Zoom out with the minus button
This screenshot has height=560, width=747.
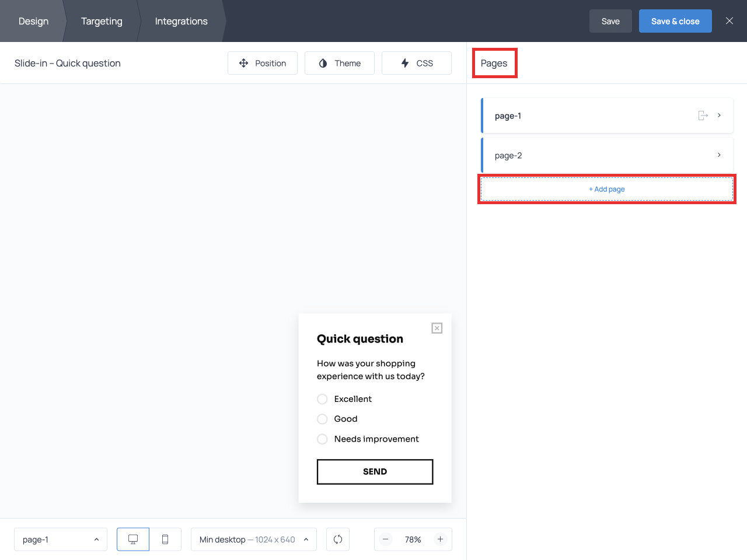(x=386, y=540)
